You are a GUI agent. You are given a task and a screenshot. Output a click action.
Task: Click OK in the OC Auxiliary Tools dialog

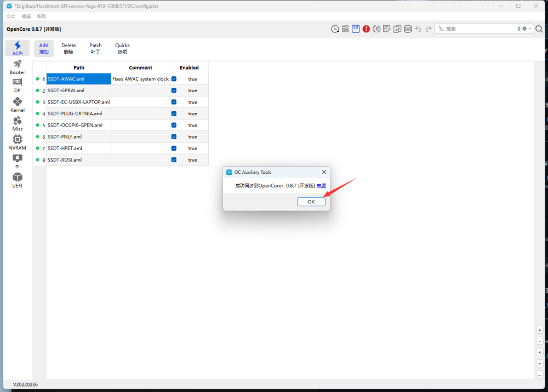pos(311,202)
